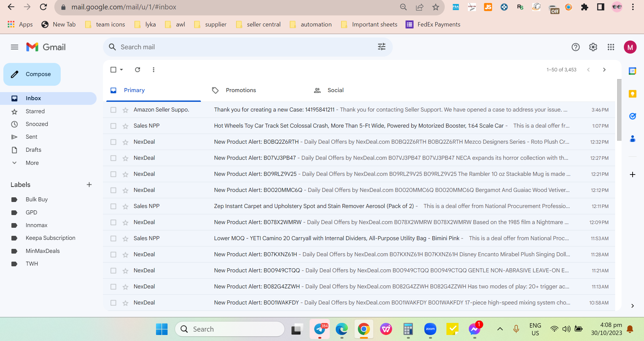Select the entire inbox with master checkbox
Screen dimensions: 644x341
pyautogui.click(x=113, y=70)
